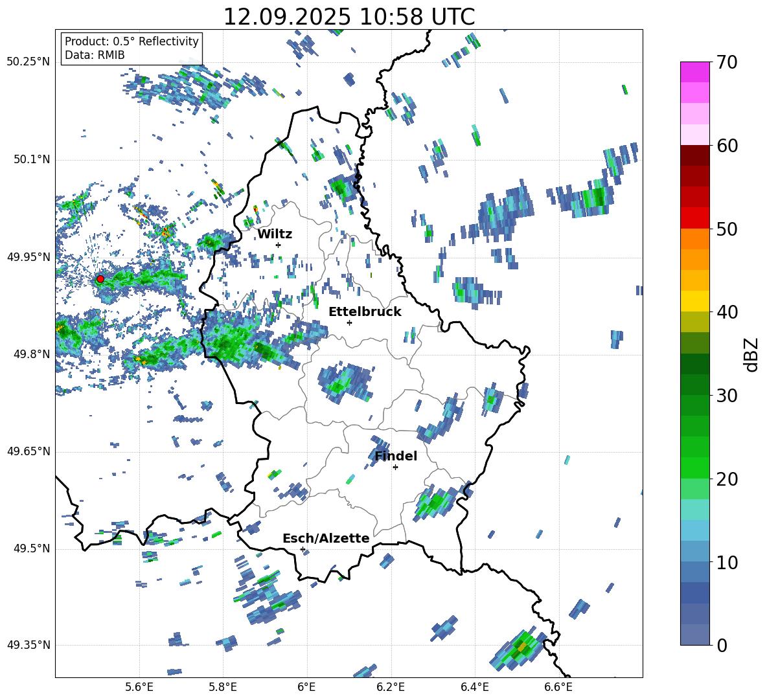Click the 6.4°E longitude label

(x=474, y=687)
